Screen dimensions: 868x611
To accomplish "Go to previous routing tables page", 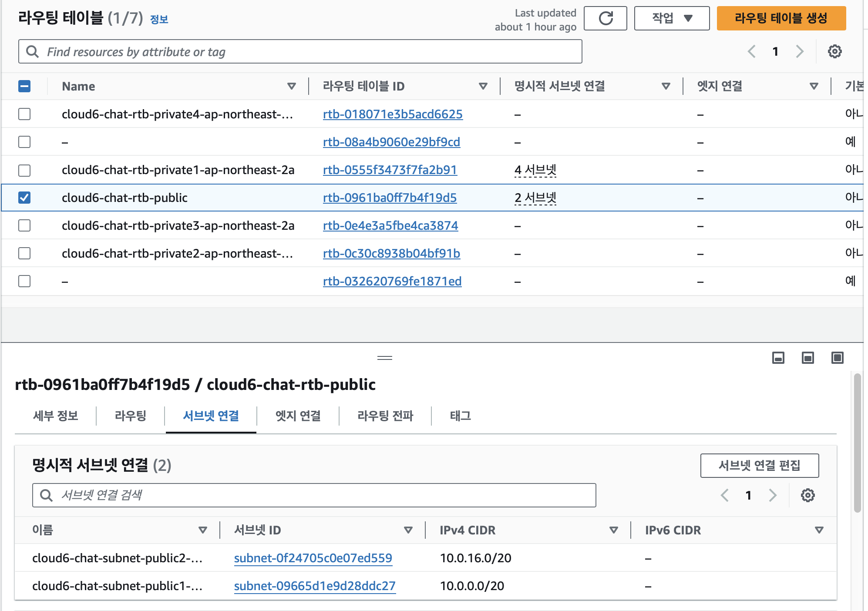I will [x=751, y=51].
